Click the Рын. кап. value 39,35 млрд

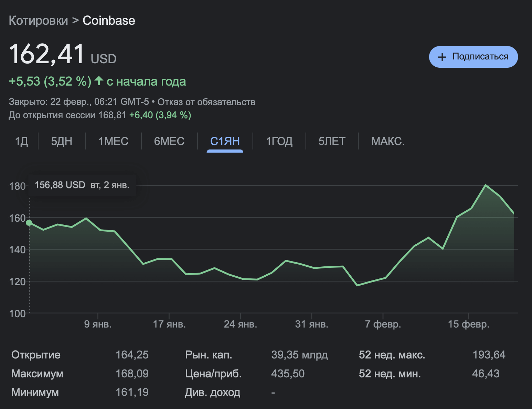(x=299, y=355)
